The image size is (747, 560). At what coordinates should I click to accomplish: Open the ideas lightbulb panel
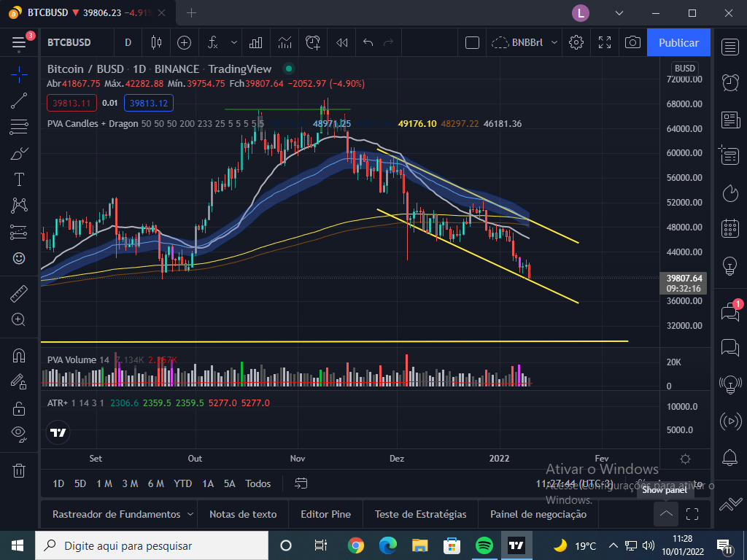coord(729,265)
